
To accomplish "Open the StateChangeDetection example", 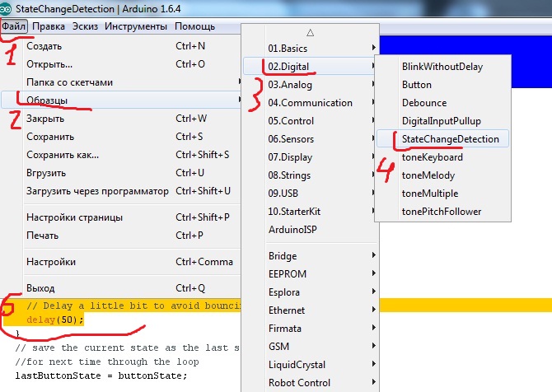I will coord(450,139).
